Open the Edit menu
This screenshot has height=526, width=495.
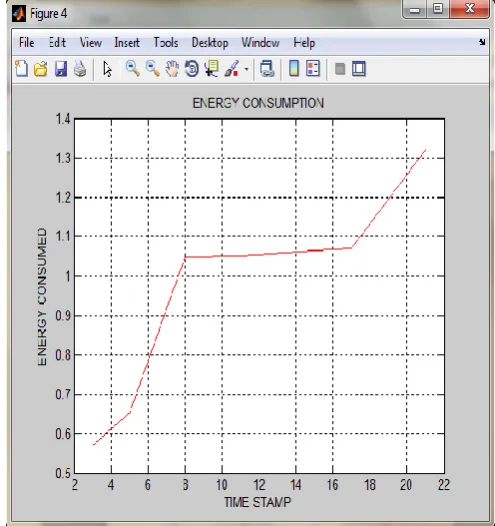click(57, 43)
